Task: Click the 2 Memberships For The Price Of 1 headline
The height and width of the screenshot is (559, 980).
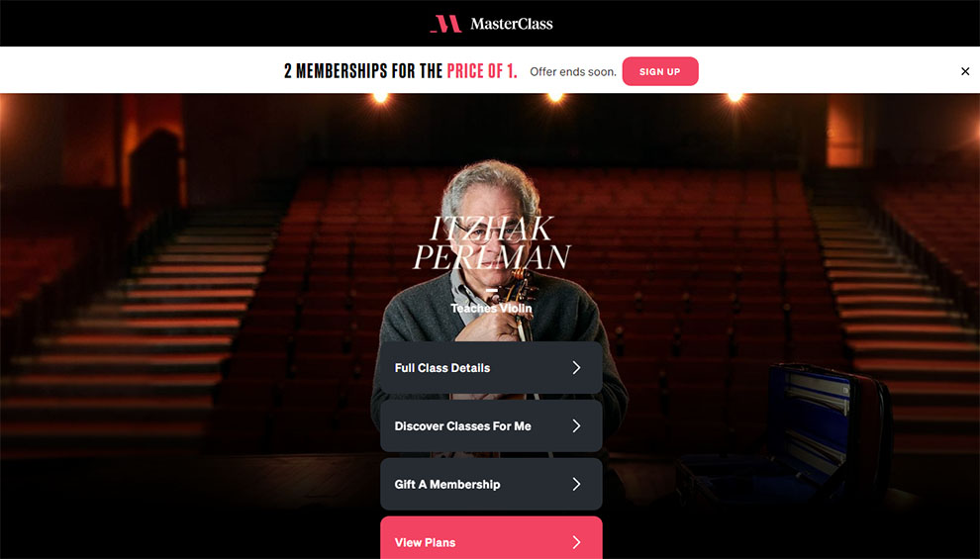Action: tap(401, 71)
